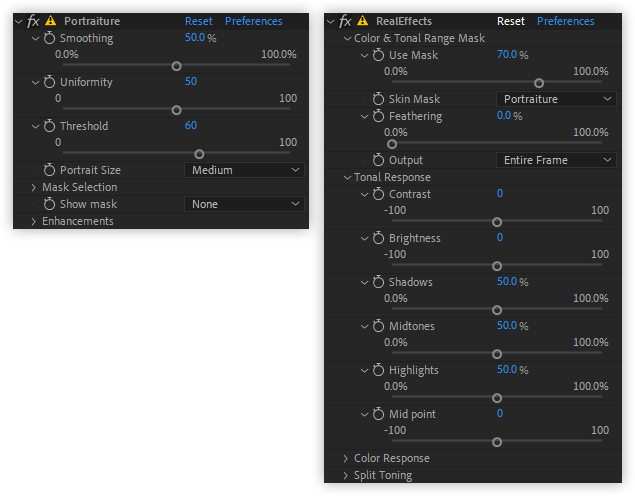The height and width of the screenshot is (496, 635).
Task: Open the Output Entire Frame dropdown
Action: click(556, 160)
